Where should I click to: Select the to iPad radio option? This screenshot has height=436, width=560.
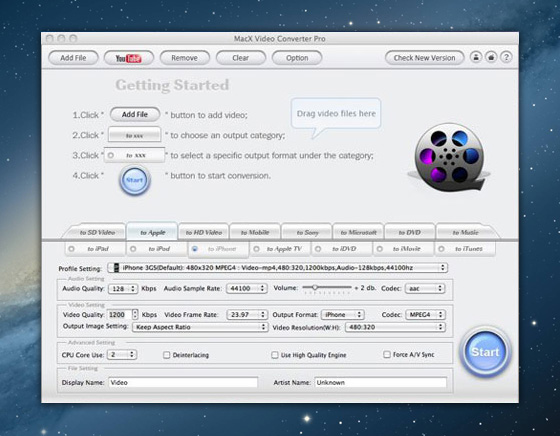pos(71,249)
